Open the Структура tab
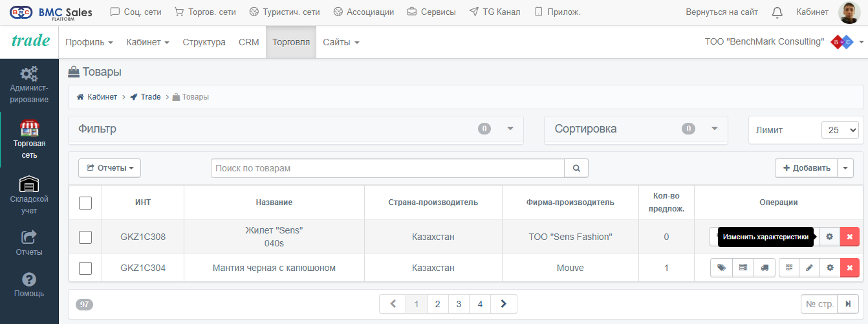This screenshot has height=324, width=868. [204, 42]
